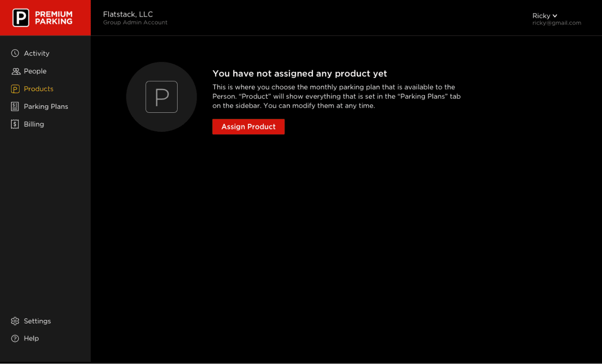Click the Billing dollar icon

(x=15, y=124)
